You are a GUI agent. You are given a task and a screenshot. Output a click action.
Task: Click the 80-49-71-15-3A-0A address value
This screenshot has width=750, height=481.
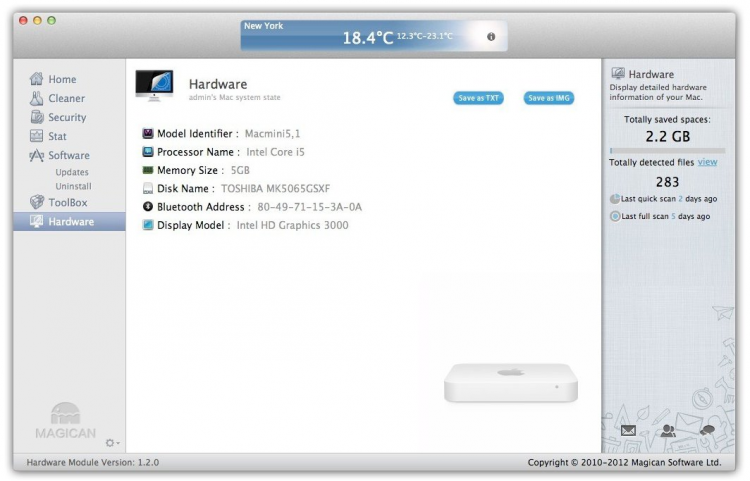[309, 207]
